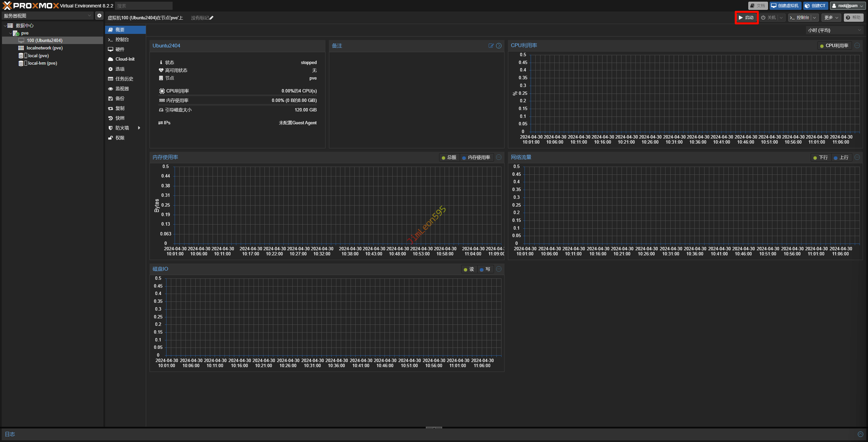
Task: Collapse the 磁盘IO chart panel
Action: point(498,269)
